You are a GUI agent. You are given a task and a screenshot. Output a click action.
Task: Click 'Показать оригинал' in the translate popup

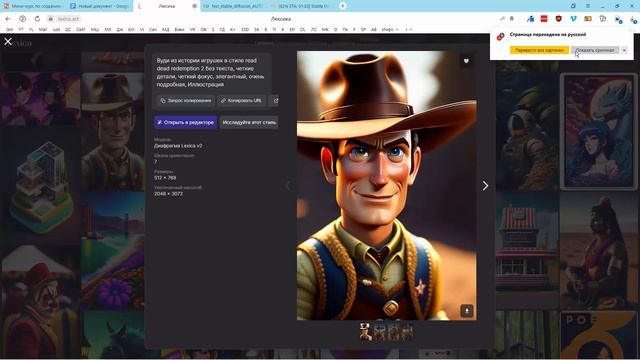point(595,50)
